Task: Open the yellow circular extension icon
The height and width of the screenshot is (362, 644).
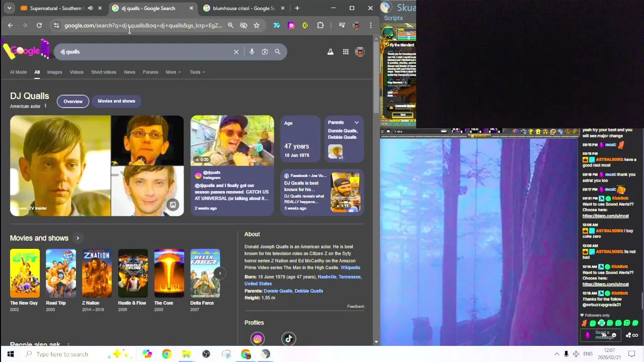Action: click(x=305, y=25)
